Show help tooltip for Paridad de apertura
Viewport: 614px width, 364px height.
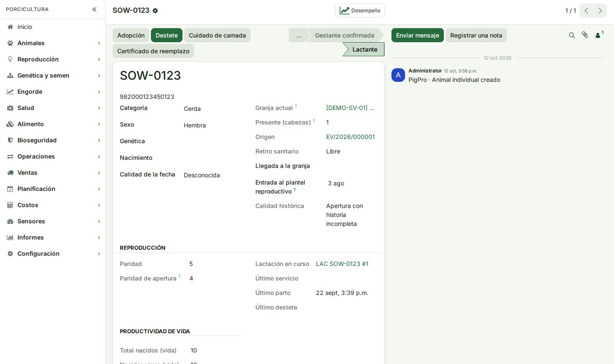pyautogui.click(x=180, y=277)
